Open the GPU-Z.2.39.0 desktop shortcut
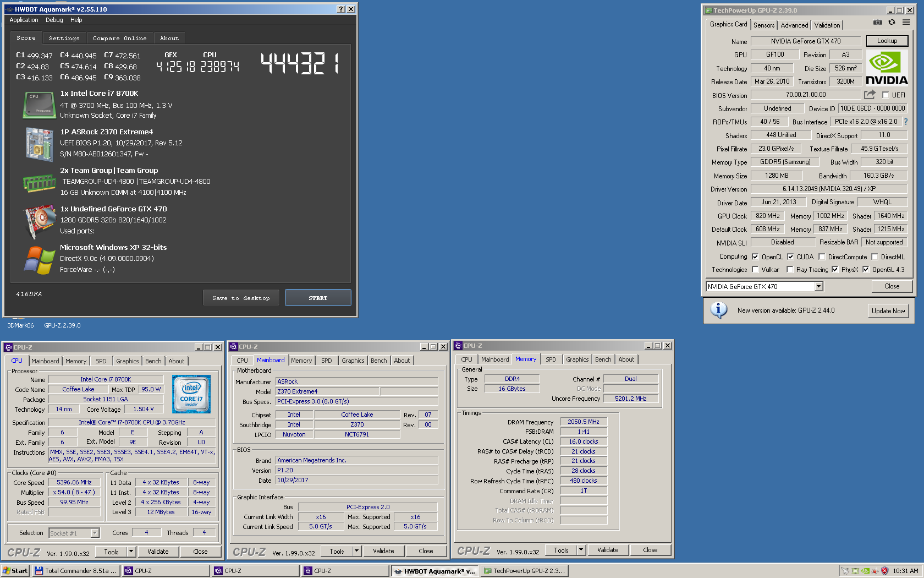 tap(62, 325)
